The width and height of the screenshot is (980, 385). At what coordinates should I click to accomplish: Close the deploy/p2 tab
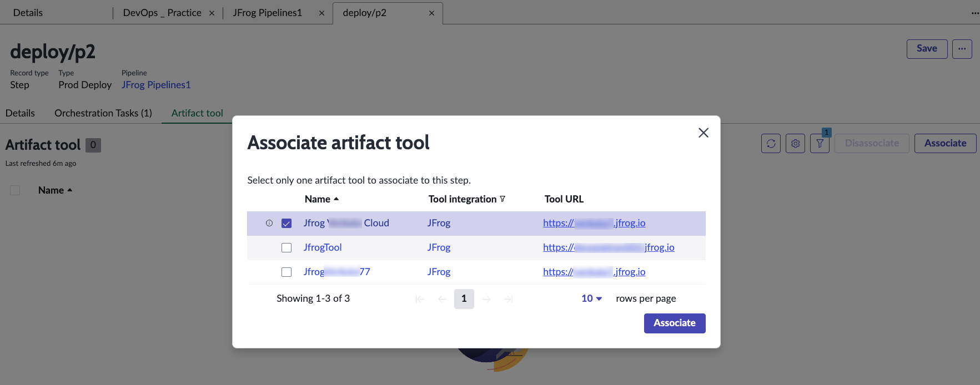[x=431, y=13]
